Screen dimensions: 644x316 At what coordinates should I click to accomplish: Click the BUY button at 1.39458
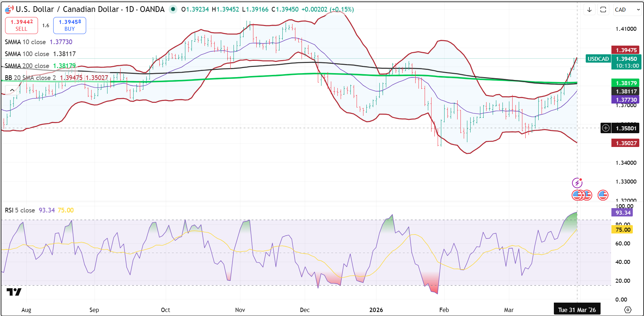tap(70, 25)
